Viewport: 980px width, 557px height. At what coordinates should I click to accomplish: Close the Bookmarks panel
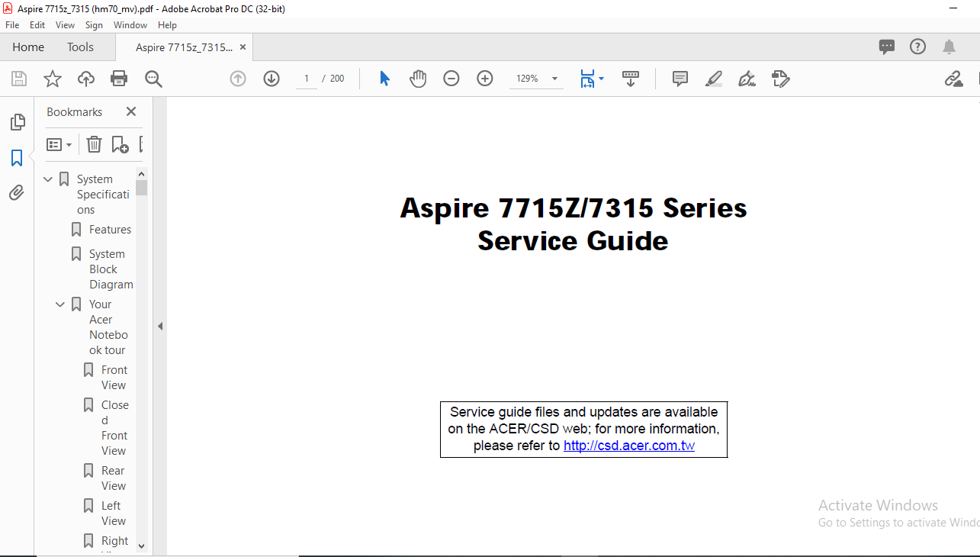tap(131, 111)
